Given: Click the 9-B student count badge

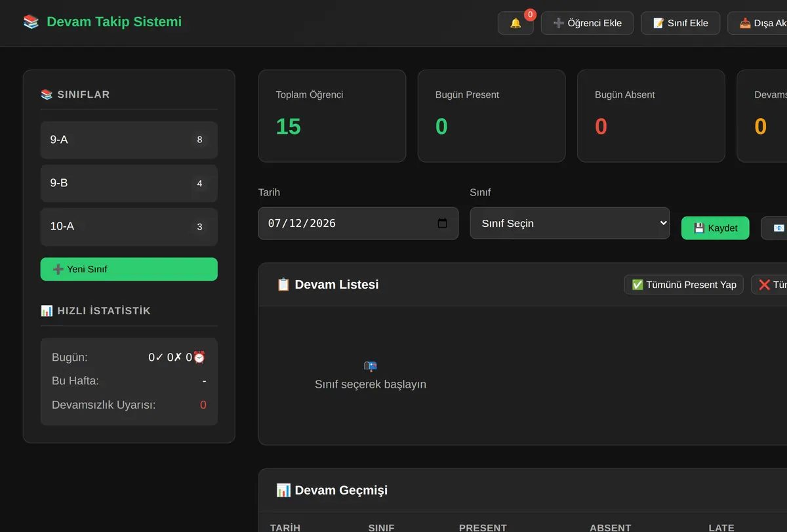Looking at the screenshot, I should [x=199, y=183].
